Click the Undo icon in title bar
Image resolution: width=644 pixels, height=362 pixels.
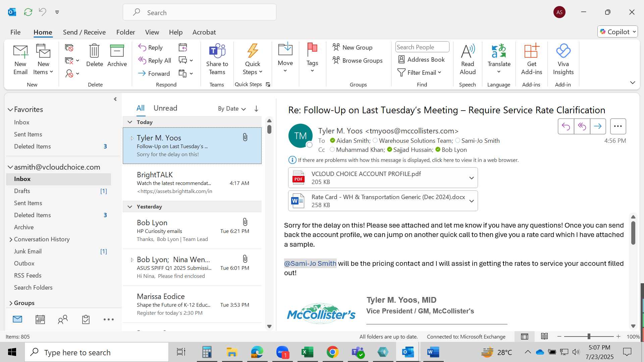point(43,12)
